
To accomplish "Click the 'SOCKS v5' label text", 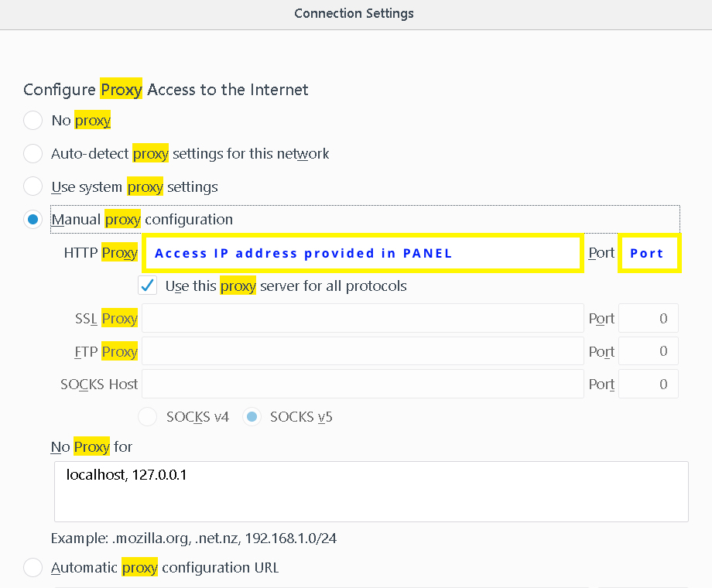I will click(x=301, y=417).
